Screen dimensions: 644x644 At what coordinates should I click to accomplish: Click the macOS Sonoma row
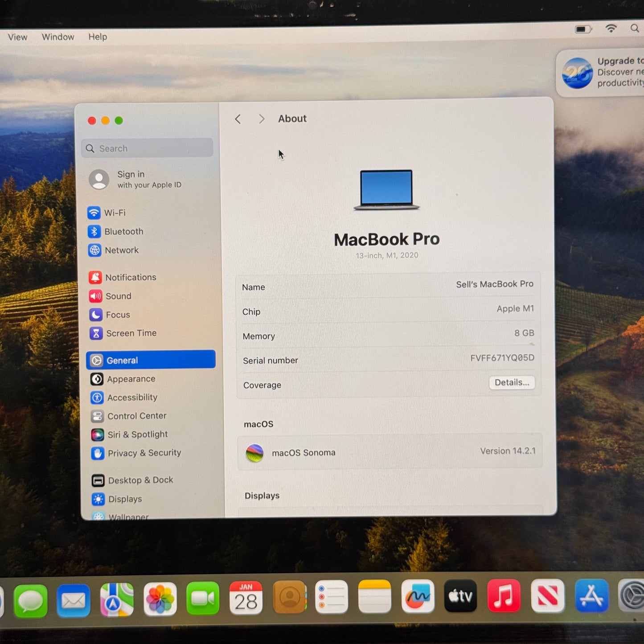click(x=390, y=451)
